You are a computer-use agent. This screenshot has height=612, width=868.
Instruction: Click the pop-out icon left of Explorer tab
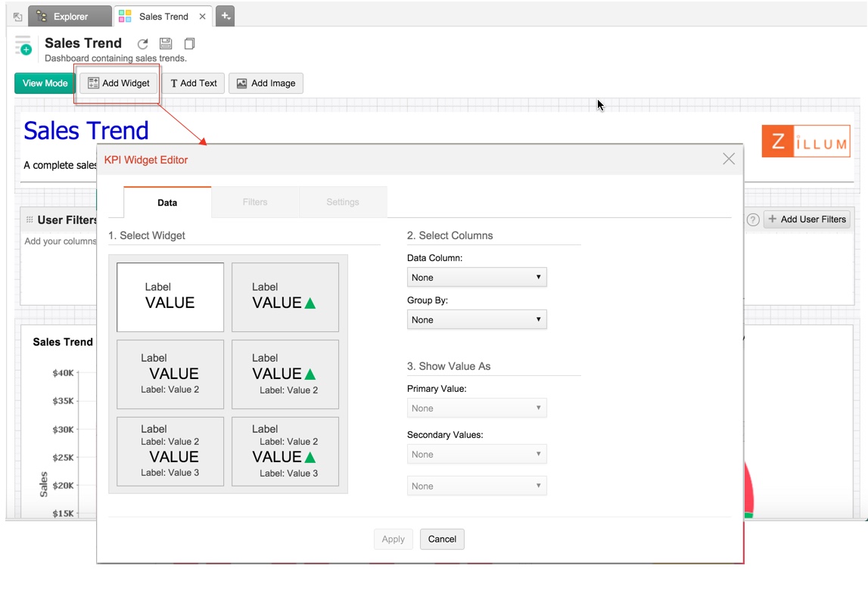tap(18, 17)
